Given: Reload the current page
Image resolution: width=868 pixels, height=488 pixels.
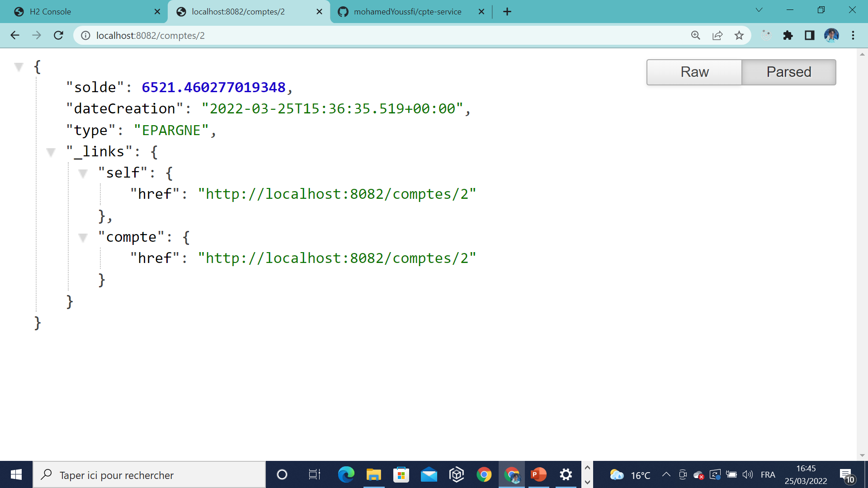Looking at the screenshot, I should point(58,35).
